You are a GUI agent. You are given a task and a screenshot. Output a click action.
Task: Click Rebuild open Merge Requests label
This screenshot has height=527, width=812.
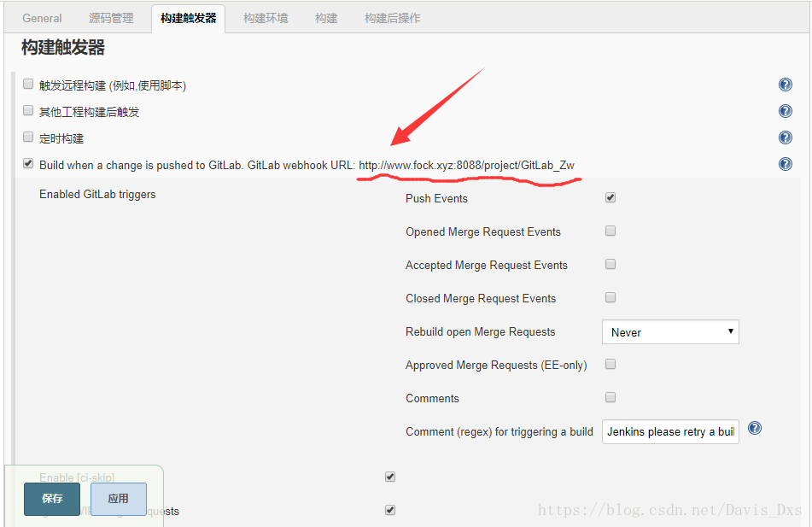pos(481,332)
